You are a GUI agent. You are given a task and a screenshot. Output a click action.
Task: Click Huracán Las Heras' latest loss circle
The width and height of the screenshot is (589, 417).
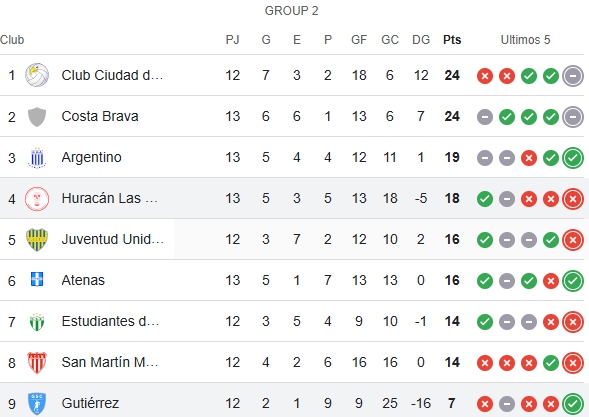(573, 199)
